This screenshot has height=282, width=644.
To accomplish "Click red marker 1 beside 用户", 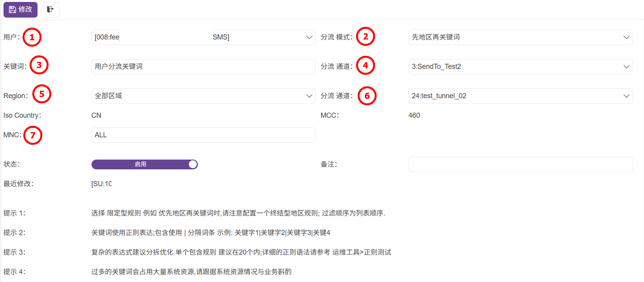I will click(x=32, y=37).
